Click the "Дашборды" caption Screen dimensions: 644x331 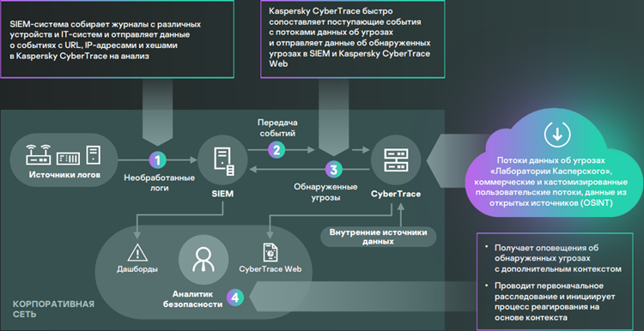137,269
